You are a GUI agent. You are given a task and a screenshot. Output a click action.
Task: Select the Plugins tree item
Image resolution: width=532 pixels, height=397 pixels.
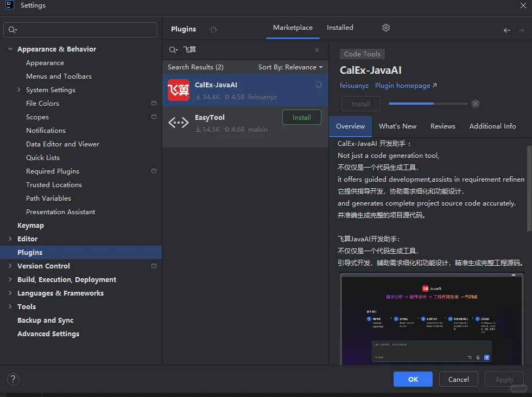pos(81,252)
